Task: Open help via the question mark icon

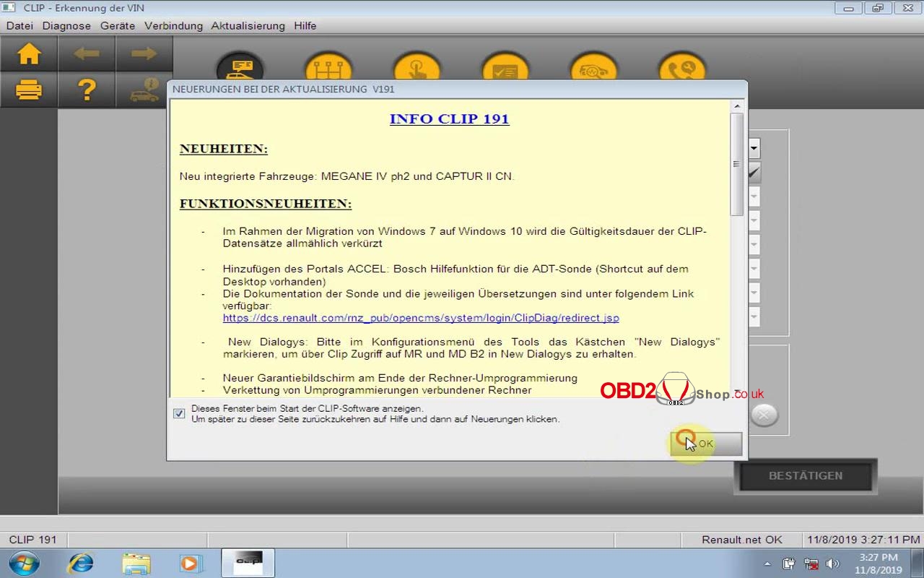Action: 87,90
